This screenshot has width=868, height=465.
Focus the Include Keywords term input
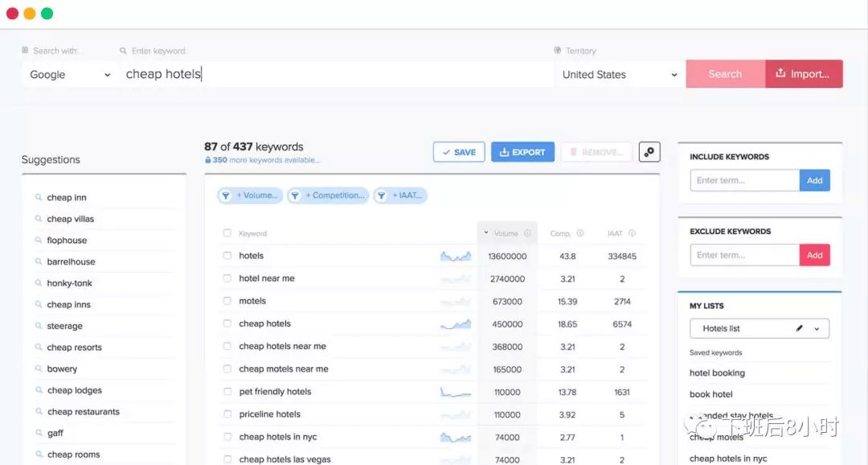pos(744,180)
